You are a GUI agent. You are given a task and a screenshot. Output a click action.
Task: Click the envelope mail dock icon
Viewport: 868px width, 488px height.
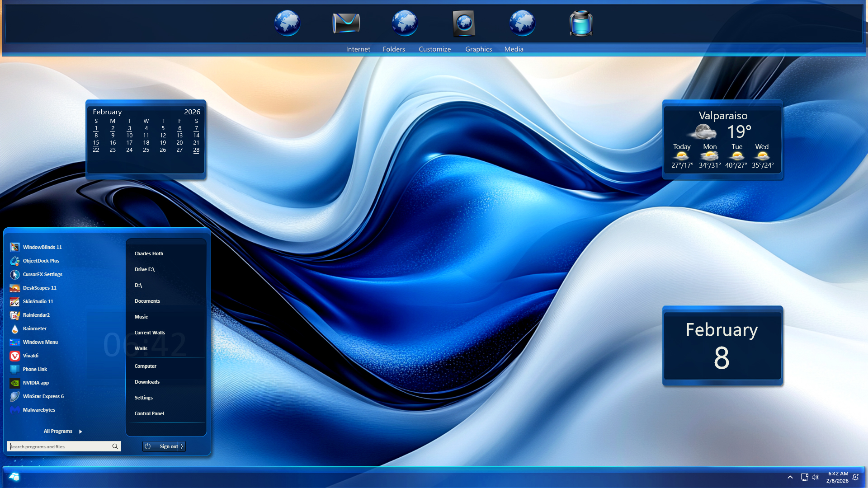point(346,23)
